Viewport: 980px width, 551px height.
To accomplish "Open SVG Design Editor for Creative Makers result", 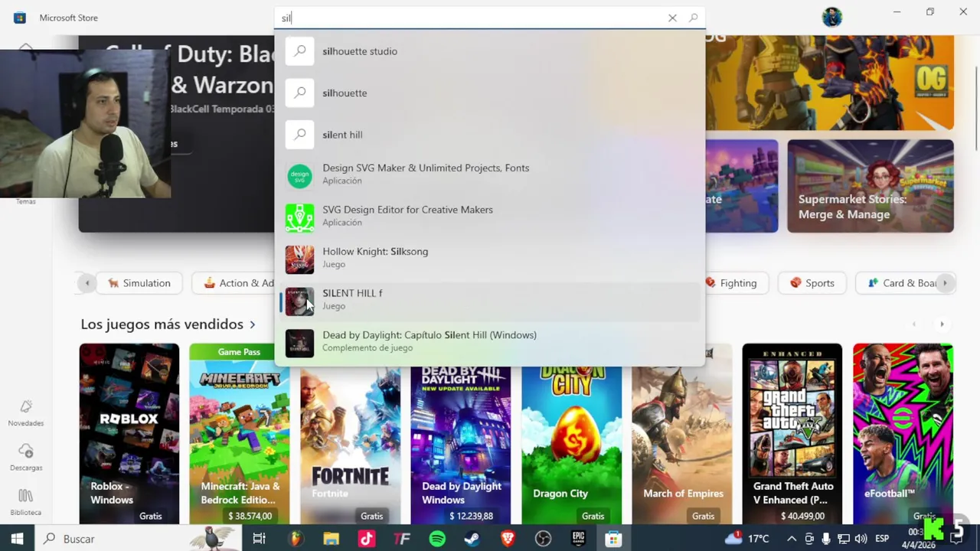I will [490, 216].
